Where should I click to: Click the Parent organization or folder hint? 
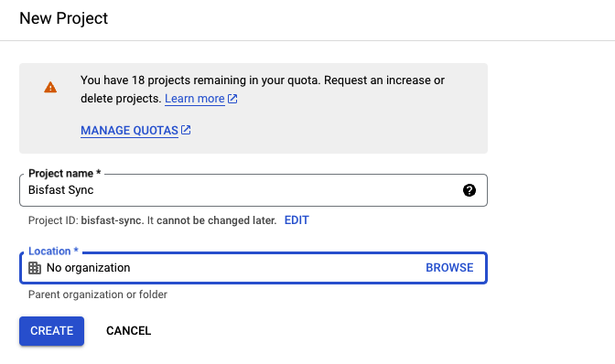98,294
